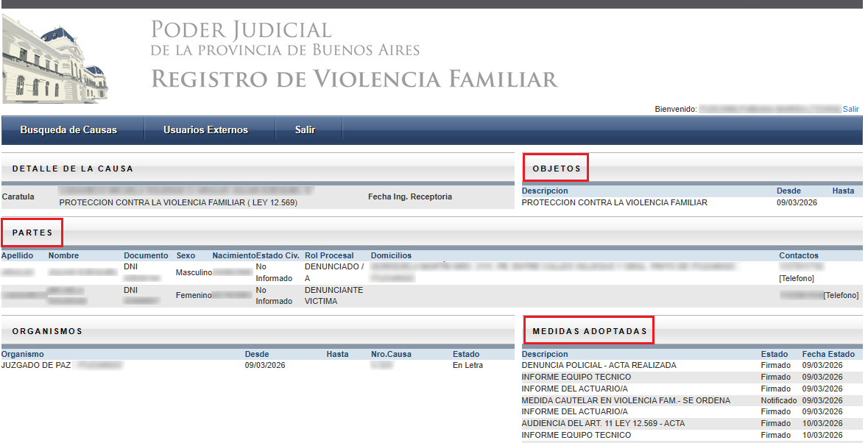868x443 pixels.
Task: Open the Usuarios Externos menu
Action: [205, 130]
